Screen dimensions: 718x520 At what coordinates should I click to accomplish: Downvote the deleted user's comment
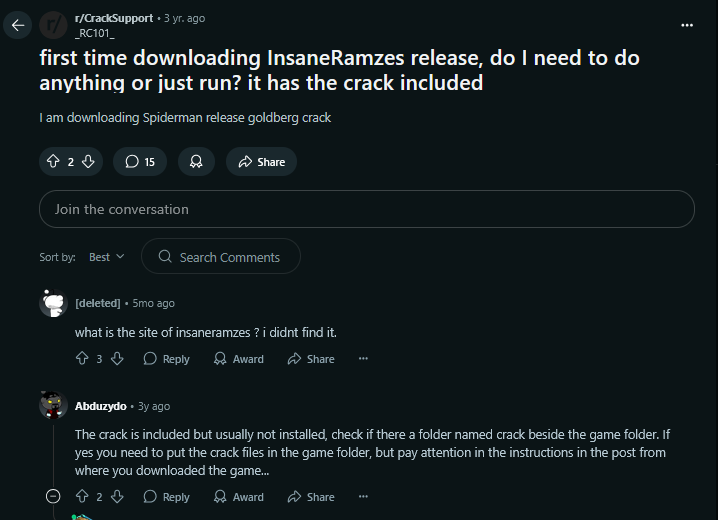pos(117,358)
